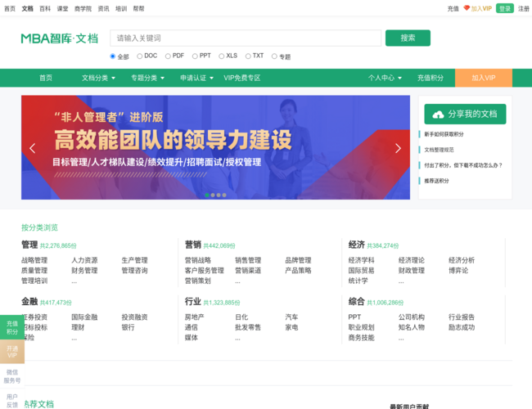This screenshot has width=532, height=409.
Task: Click the 微信服务号 side button
Action: (12, 376)
